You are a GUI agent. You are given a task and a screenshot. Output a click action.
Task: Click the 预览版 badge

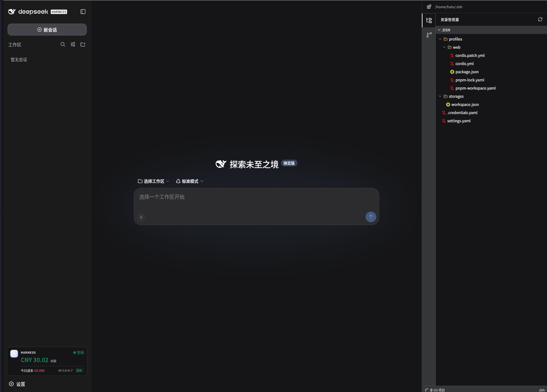point(289,163)
